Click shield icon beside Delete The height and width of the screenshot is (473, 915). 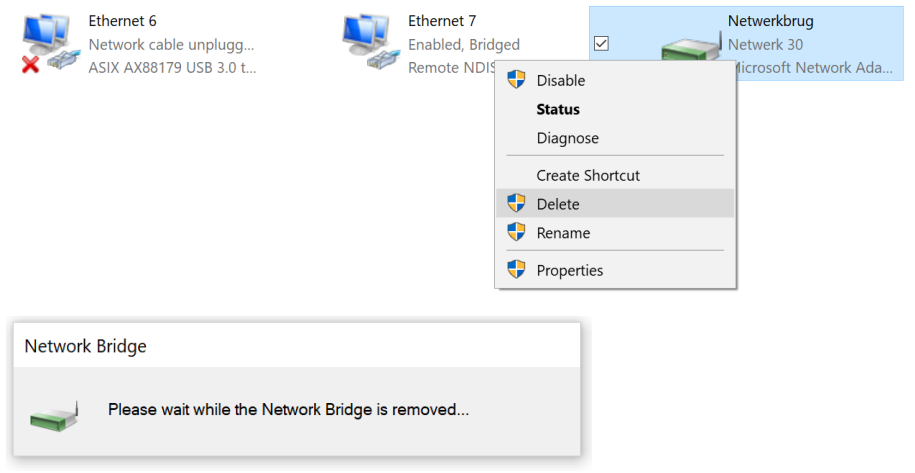click(516, 204)
